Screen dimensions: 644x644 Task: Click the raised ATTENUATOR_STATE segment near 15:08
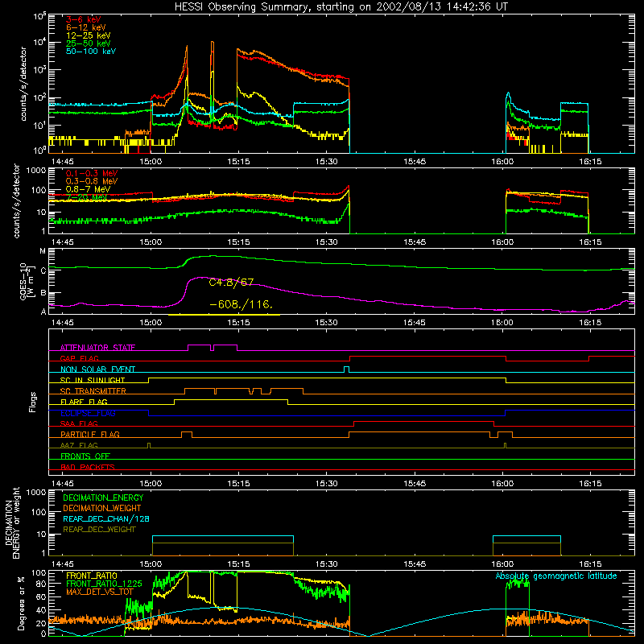(199, 345)
